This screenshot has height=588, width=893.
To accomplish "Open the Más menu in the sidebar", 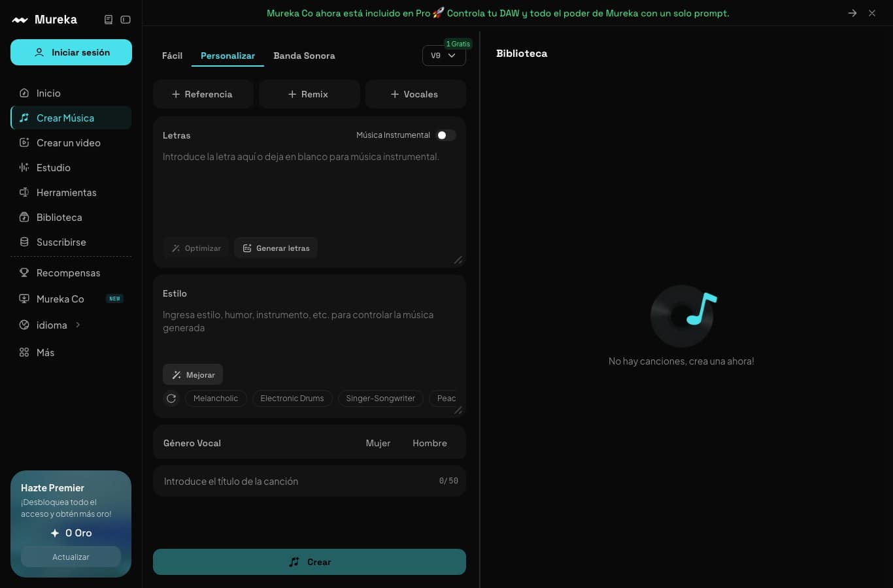I will pos(71,353).
